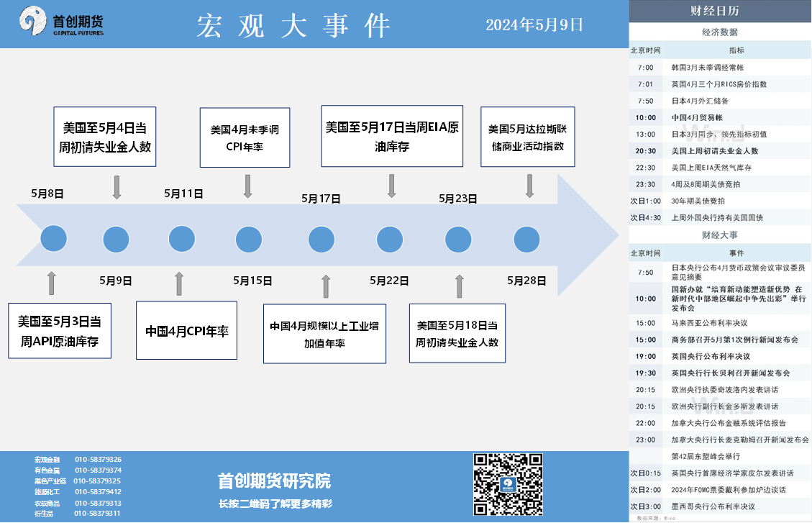Select the row 韩国3月未季调经常帐
812x523 pixels.
[720, 68]
